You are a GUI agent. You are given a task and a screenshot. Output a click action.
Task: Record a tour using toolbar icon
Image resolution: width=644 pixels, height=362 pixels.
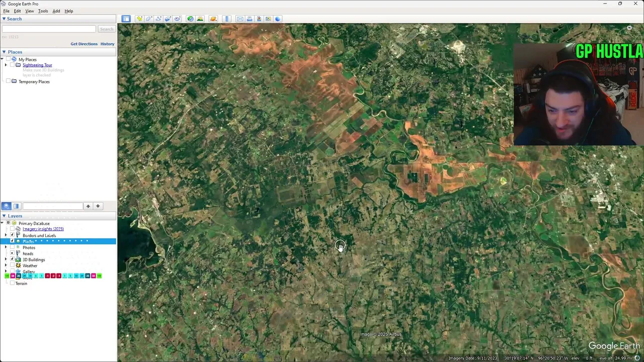coord(177,19)
